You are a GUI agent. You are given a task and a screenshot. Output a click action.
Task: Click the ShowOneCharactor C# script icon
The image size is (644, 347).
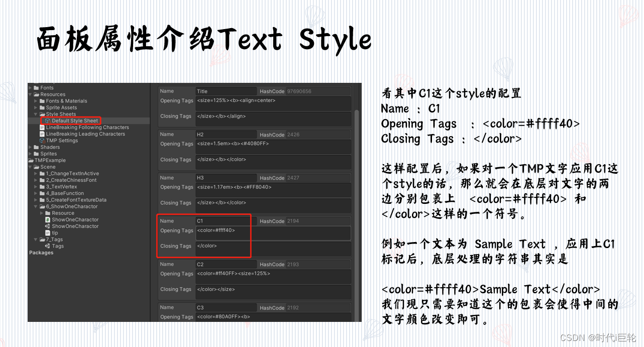coord(48,220)
